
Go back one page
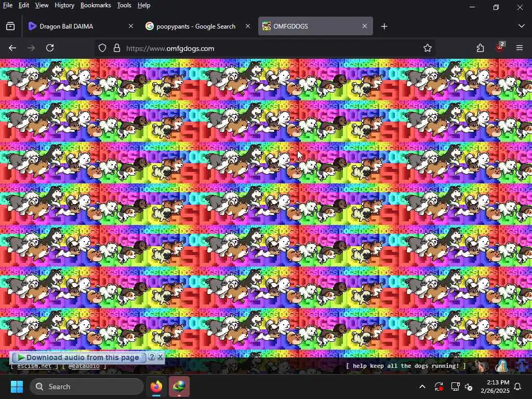(x=12, y=48)
